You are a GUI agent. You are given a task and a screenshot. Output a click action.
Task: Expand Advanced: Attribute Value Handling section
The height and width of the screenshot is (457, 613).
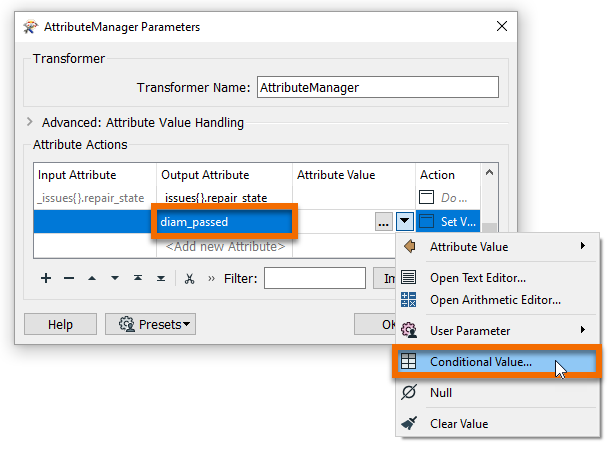31,123
